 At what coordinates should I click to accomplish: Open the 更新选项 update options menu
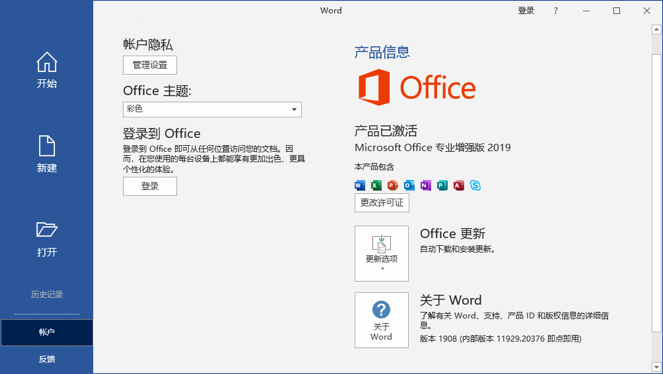pyautogui.click(x=381, y=254)
